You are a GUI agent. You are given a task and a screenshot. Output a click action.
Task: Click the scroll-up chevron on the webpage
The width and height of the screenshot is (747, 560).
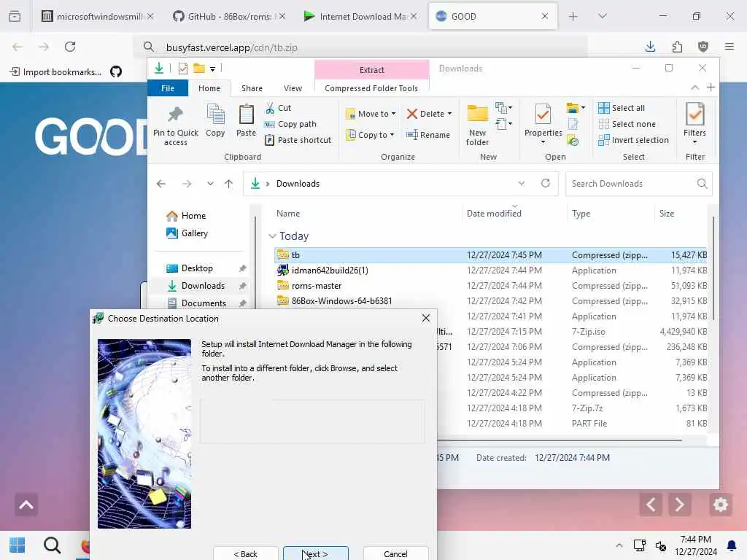[x=26, y=505]
